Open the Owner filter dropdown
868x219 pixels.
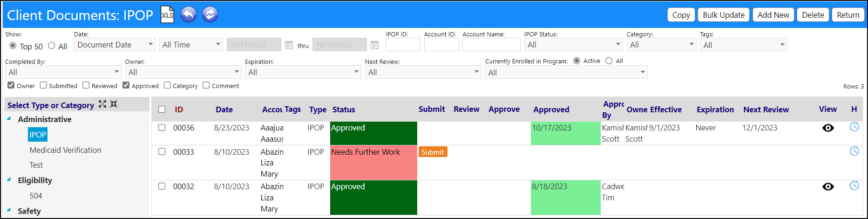(183, 72)
